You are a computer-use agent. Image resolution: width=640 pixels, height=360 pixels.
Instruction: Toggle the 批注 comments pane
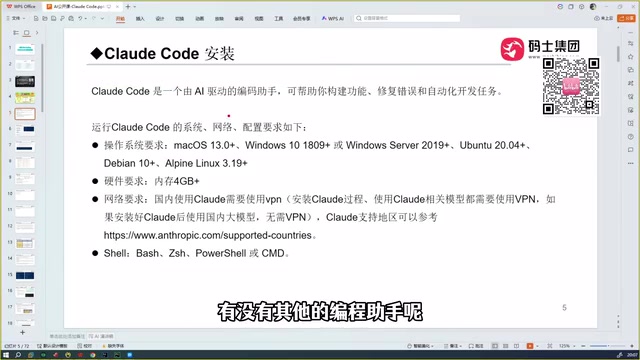click(476, 346)
